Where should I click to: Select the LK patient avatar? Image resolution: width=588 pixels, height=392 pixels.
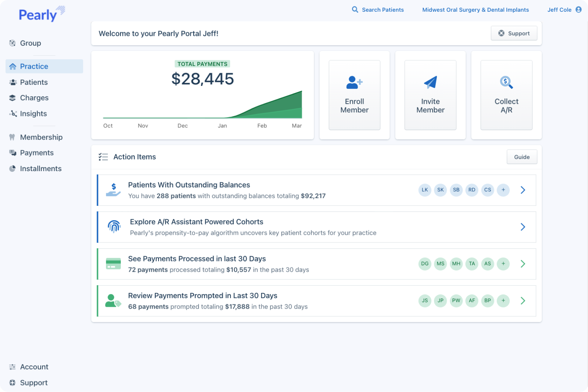[x=425, y=190]
